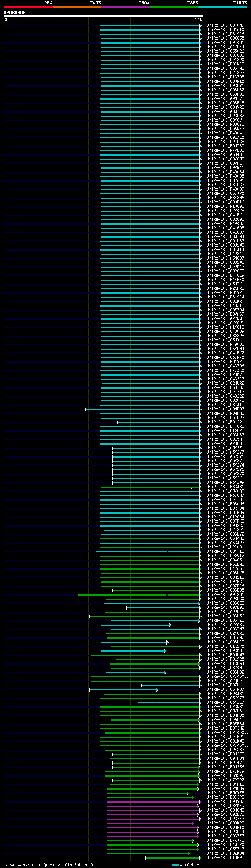Select the UniRef100_Q1PCS4 label
The width and height of the screenshot is (251, 868).
coord(225,517)
